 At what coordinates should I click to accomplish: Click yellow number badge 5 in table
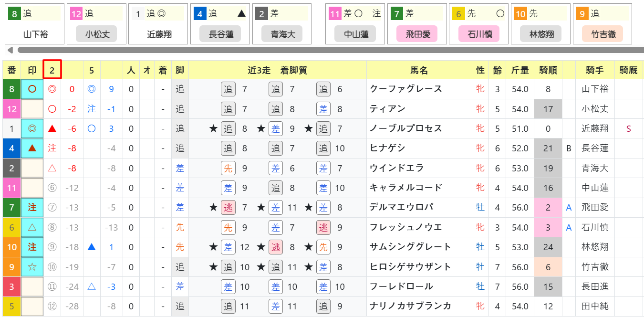12,306
